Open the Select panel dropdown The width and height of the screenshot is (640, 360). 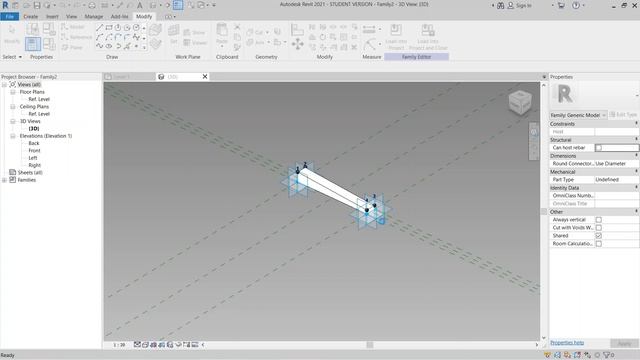12,57
